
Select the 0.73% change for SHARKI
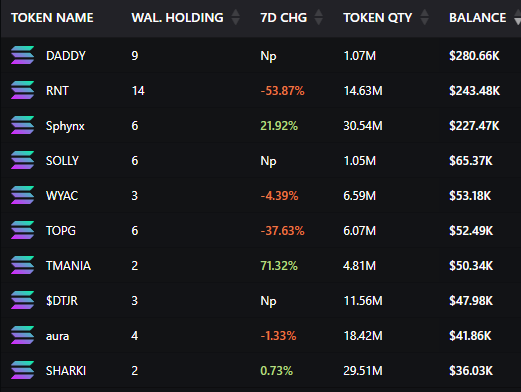pyautogui.click(x=277, y=371)
